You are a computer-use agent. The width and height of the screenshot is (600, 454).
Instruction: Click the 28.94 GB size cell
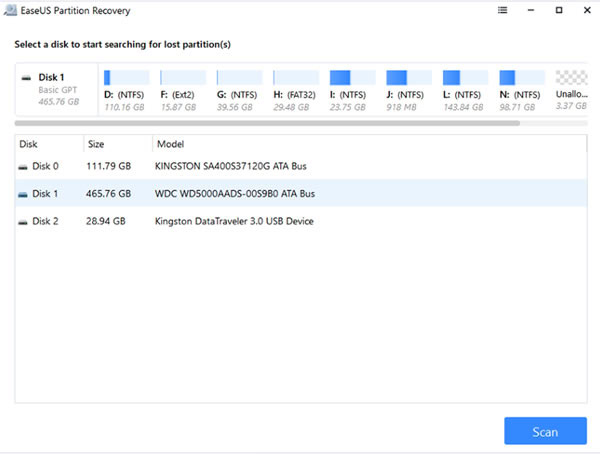[106, 221]
